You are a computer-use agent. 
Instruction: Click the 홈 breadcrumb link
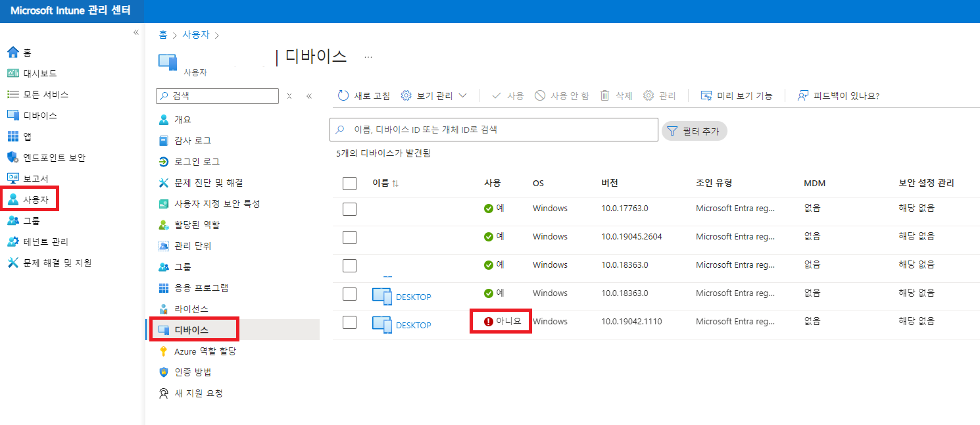click(x=162, y=35)
